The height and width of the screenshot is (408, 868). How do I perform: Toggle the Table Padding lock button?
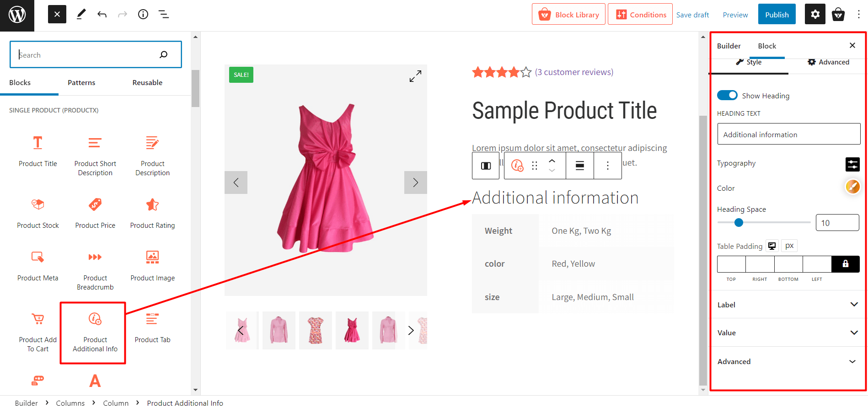click(x=845, y=264)
